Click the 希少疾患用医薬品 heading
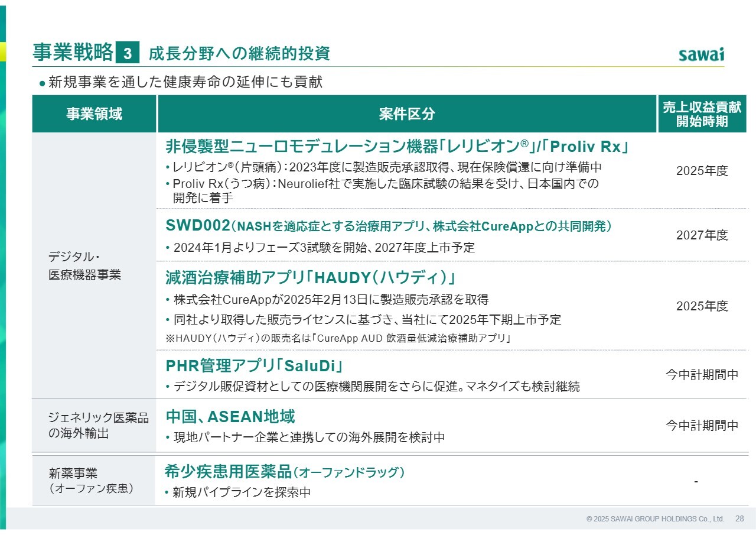This screenshot has height=535, width=756. [285, 472]
